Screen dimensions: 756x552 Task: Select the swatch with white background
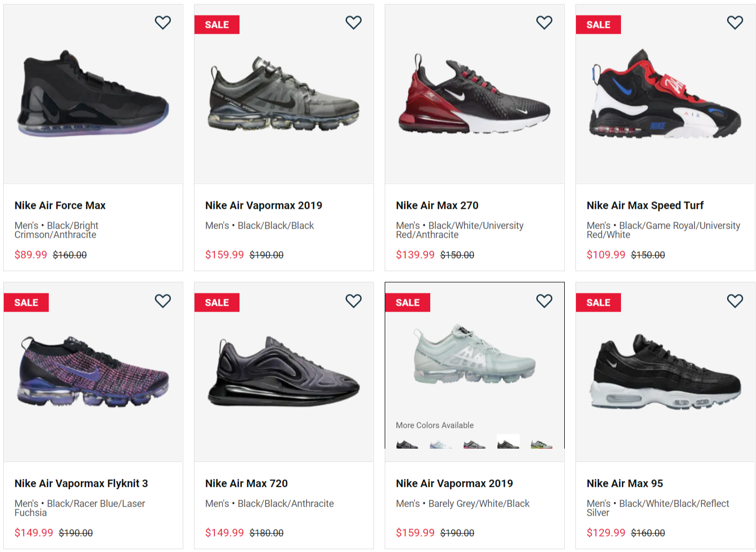tap(508, 442)
